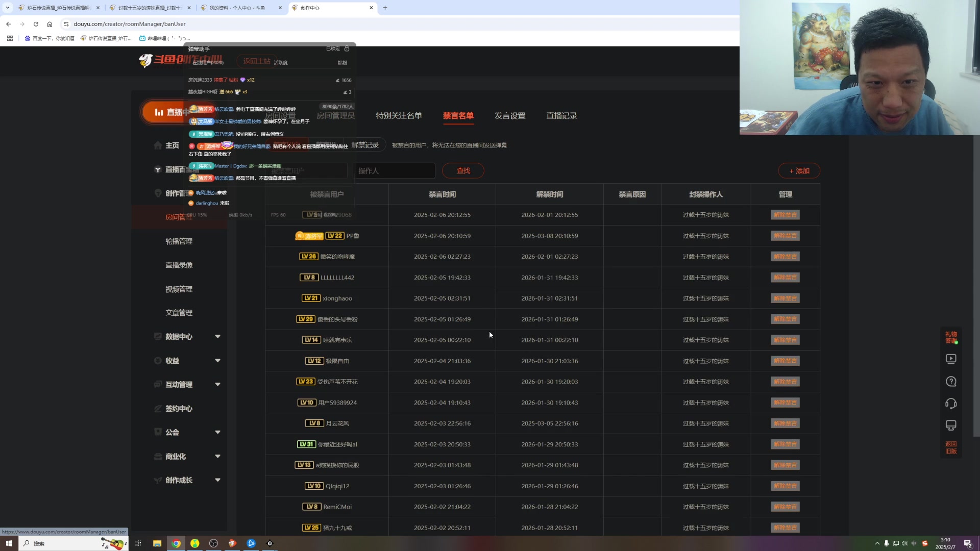Click the lock icon in 弹幕助手 overlay
Image resolution: width=980 pixels, height=551 pixels.
pyautogui.click(x=347, y=48)
